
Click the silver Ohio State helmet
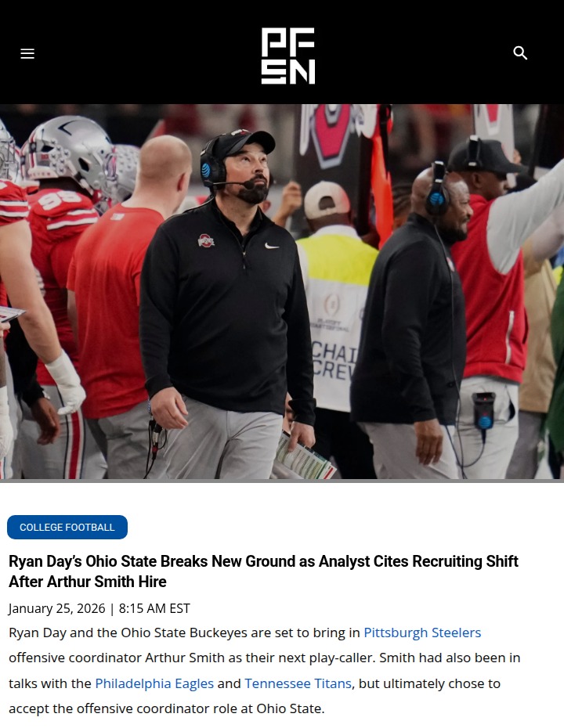click(x=68, y=153)
